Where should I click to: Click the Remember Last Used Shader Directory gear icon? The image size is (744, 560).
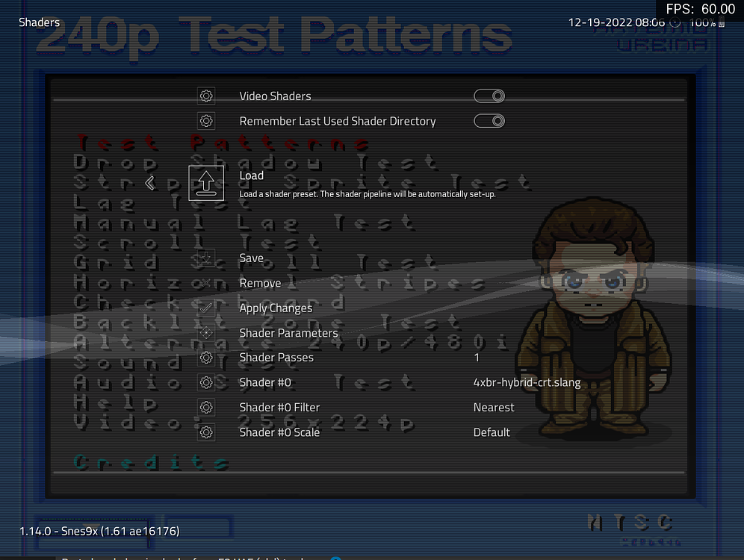(206, 120)
